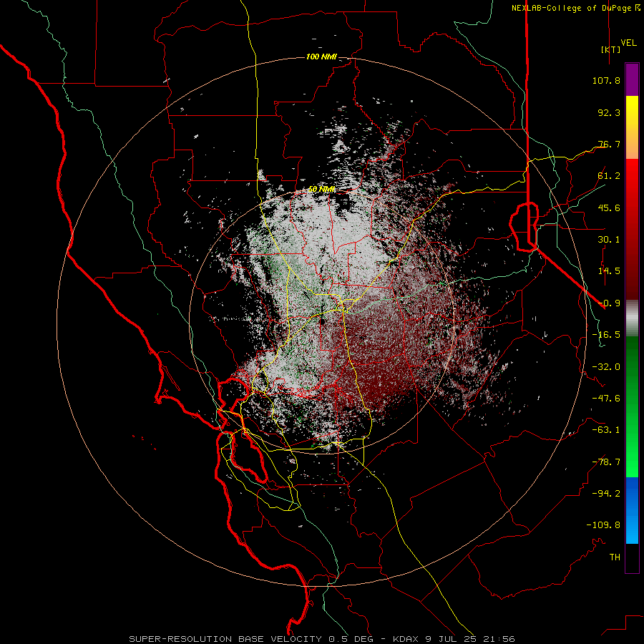Screen dimensions: 644x644
Task: Click the 61.2 velocity scale value
Action: click(609, 176)
